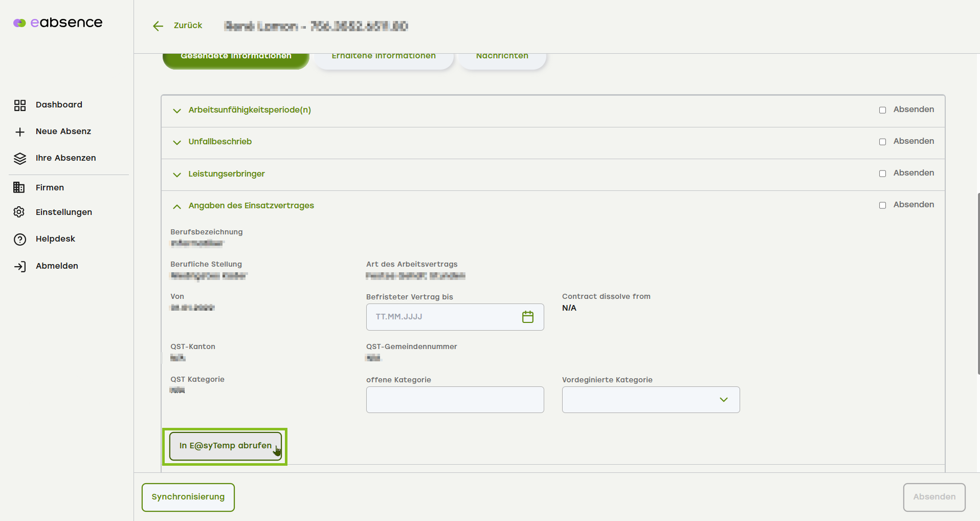Click the Firmen building icon

click(x=19, y=188)
